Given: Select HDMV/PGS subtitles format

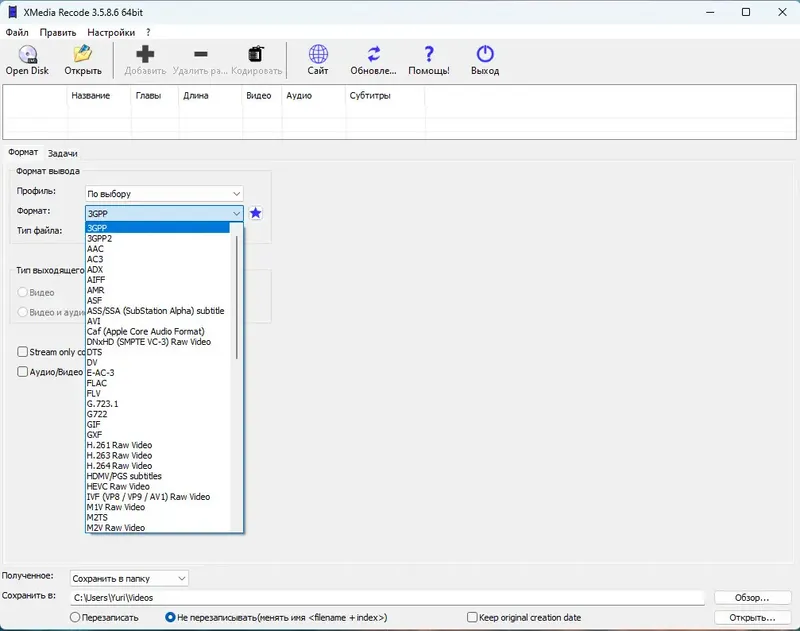Looking at the screenshot, I should tap(158, 476).
